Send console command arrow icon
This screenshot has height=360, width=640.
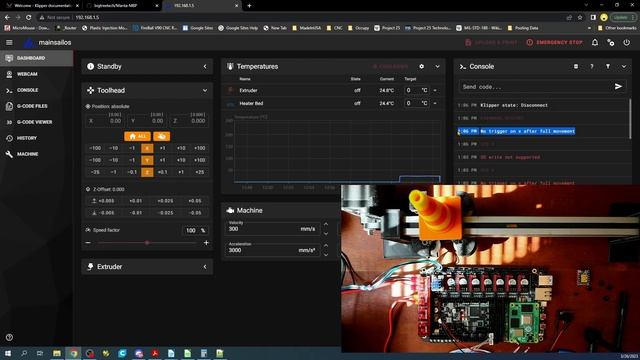pyautogui.click(x=618, y=87)
